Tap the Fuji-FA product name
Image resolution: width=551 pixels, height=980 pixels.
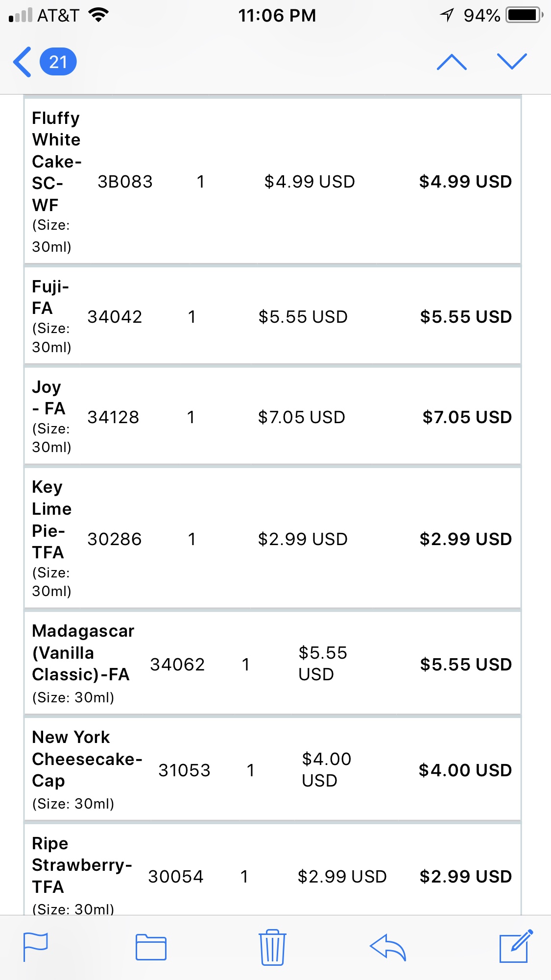[x=50, y=297]
